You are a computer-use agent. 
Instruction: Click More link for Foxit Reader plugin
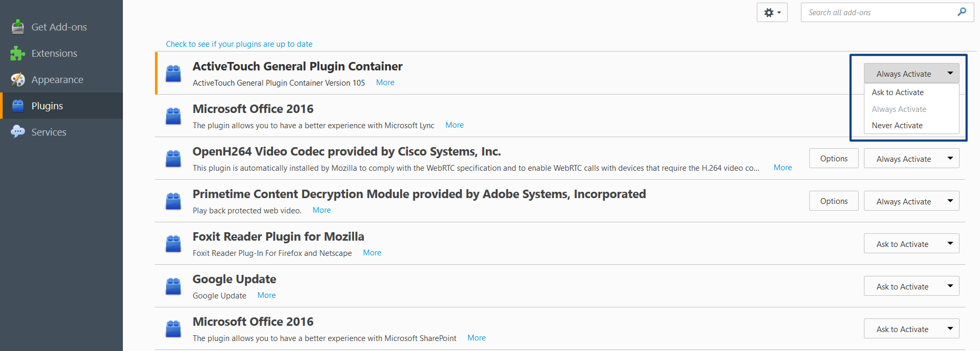(x=372, y=253)
